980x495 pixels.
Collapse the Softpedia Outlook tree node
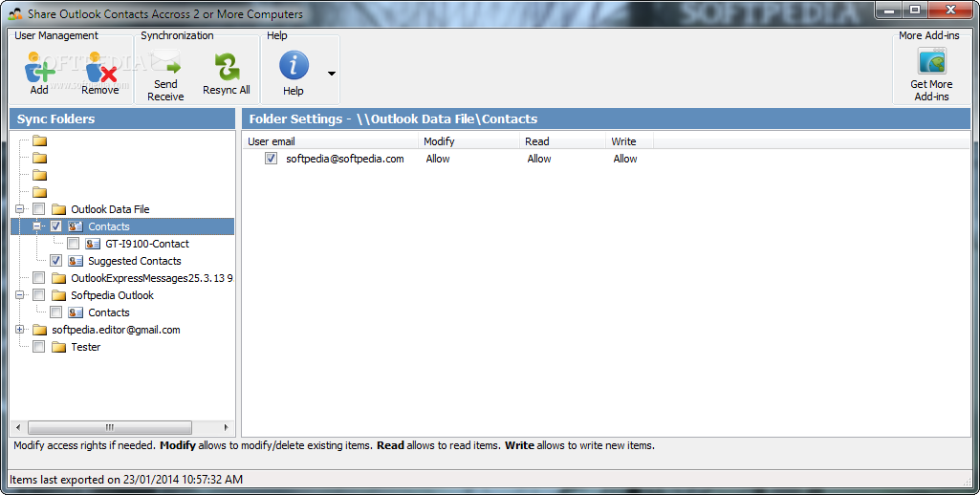tap(20, 295)
